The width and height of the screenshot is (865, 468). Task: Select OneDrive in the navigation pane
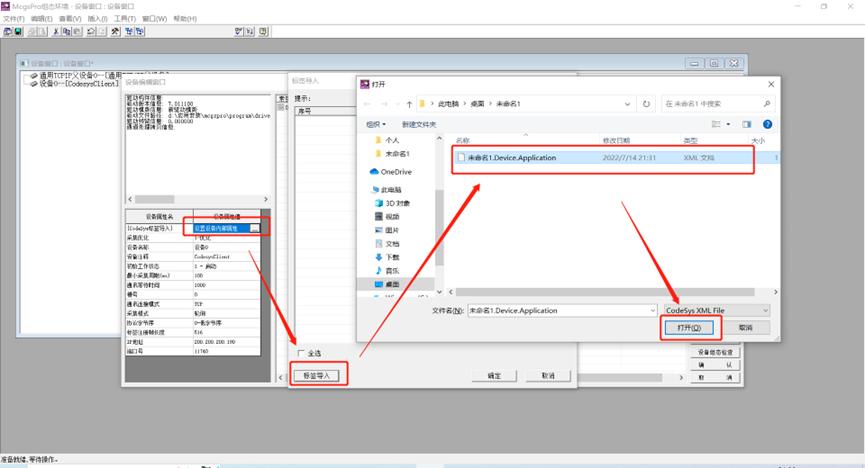click(391, 172)
